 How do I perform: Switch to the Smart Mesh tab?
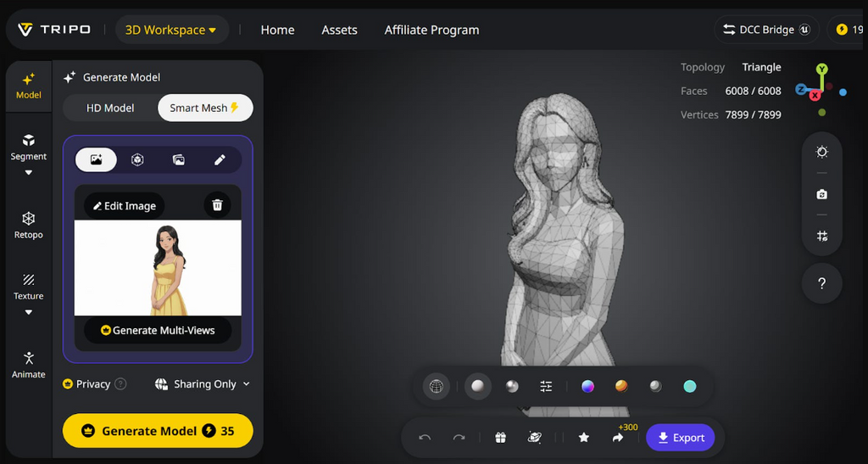[205, 108]
